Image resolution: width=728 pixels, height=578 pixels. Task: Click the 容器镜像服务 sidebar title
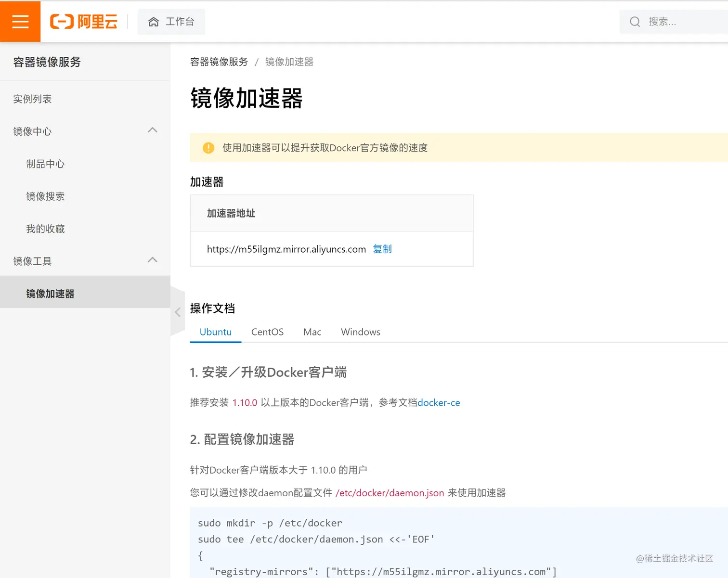(47, 62)
